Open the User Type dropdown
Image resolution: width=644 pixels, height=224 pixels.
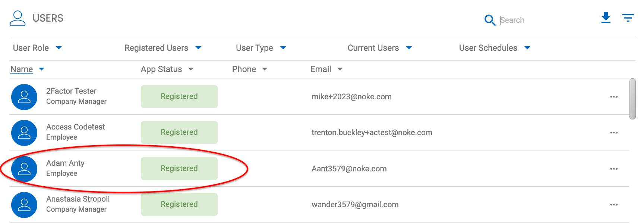[x=261, y=48]
